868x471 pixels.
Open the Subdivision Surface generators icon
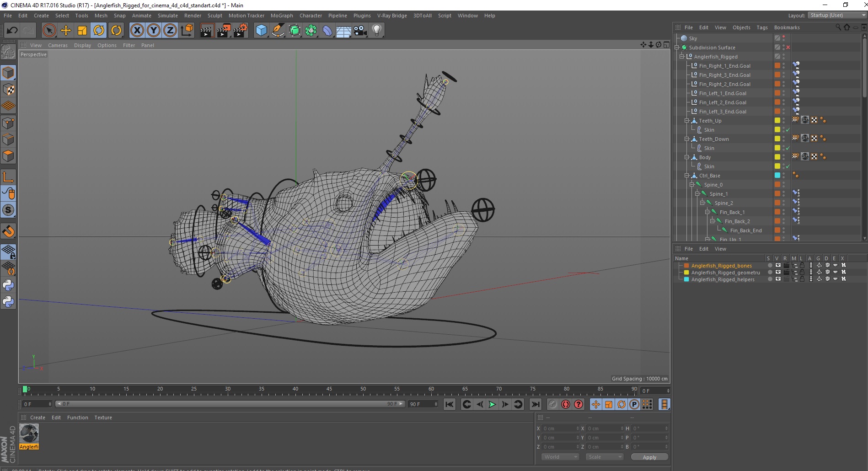[x=295, y=31]
